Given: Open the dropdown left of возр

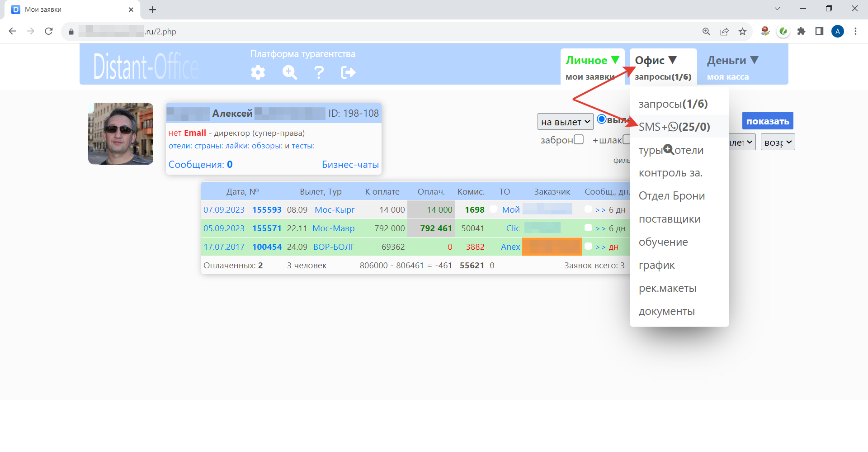Looking at the screenshot, I should point(742,142).
